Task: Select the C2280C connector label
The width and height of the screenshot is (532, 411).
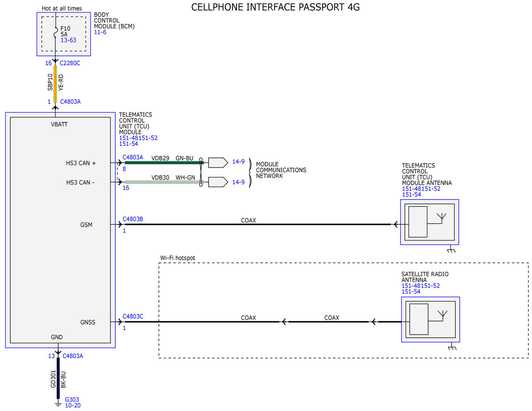Action: click(70, 63)
